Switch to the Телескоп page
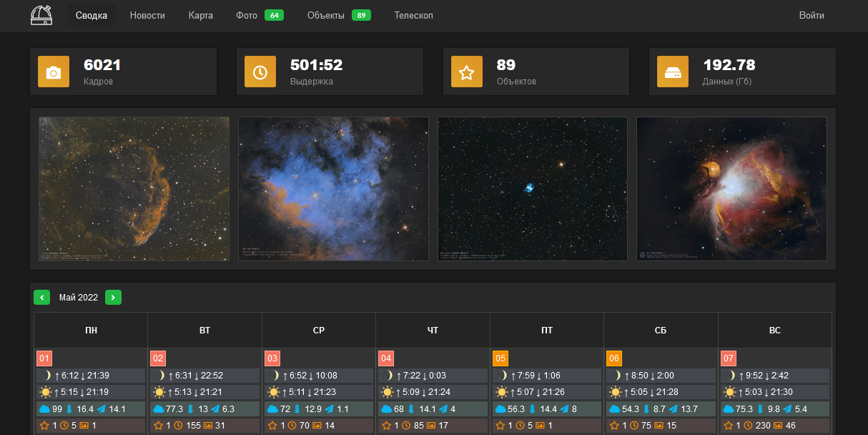Screen dimensions: 868x435 (x=413, y=16)
